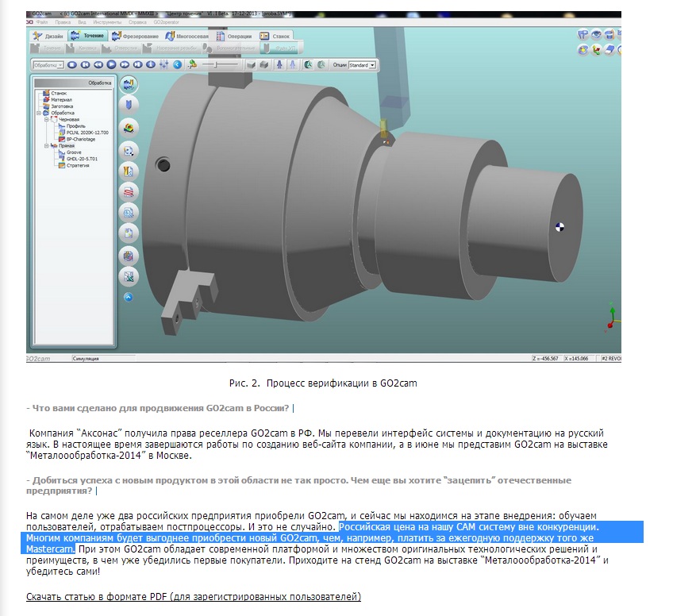Viewport: 696px width, 616px height.
Task: Click the stop simulation playback button
Action: (x=72, y=65)
